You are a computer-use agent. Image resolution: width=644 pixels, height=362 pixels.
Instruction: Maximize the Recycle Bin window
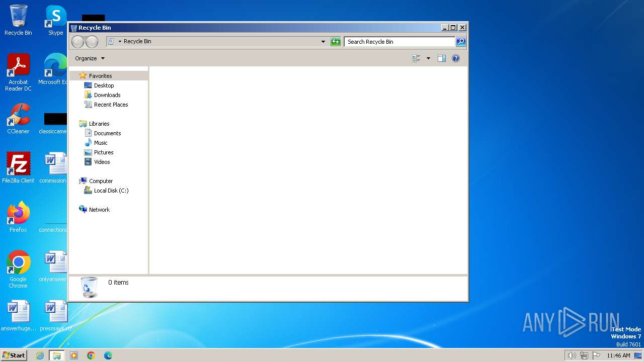[x=453, y=28]
